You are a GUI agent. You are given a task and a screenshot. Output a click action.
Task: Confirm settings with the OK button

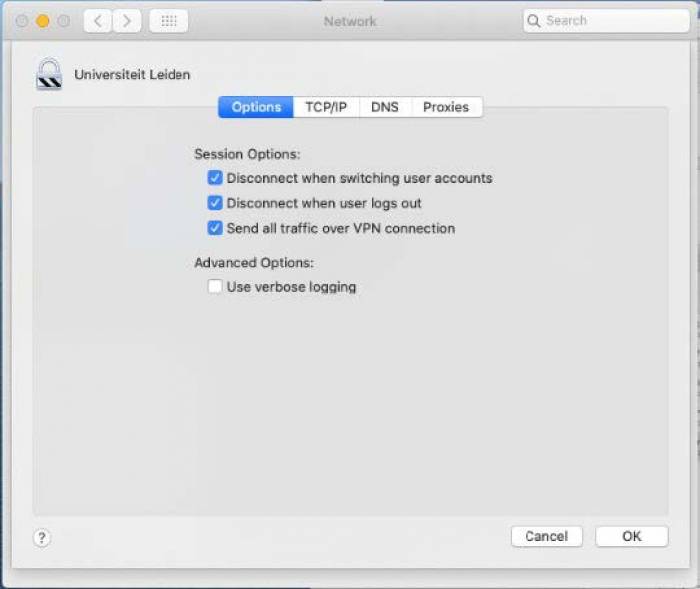click(x=631, y=536)
